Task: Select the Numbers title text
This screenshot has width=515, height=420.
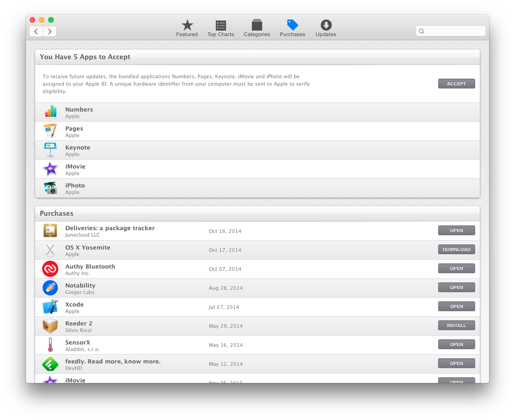Action: (x=79, y=109)
